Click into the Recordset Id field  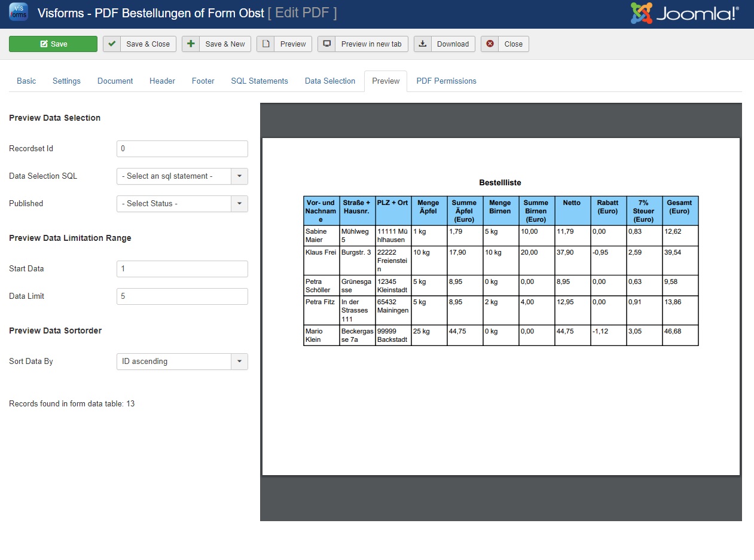182,149
